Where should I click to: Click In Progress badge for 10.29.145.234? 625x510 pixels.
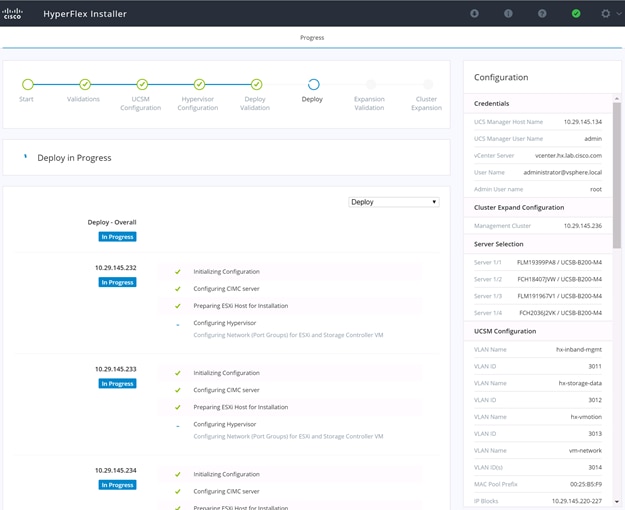coord(117,485)
